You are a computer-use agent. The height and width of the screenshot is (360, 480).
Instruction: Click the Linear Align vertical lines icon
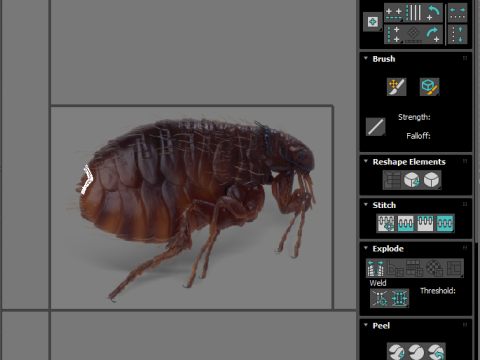(413, 13)
